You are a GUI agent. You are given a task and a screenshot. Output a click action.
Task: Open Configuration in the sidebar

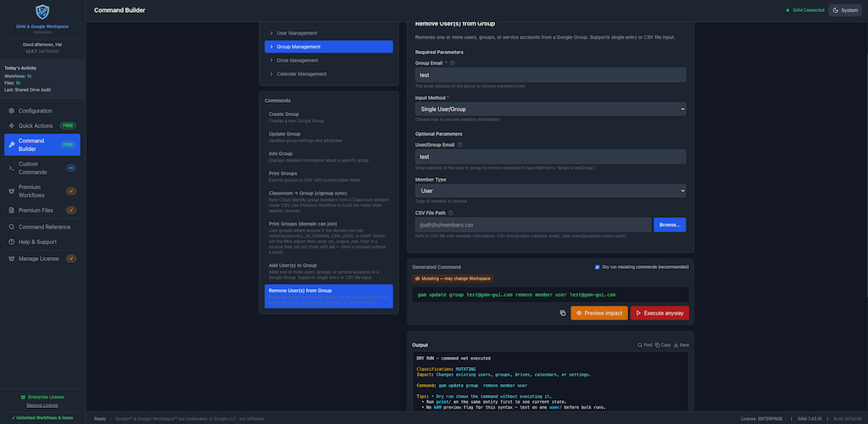(x=42, y=111)
